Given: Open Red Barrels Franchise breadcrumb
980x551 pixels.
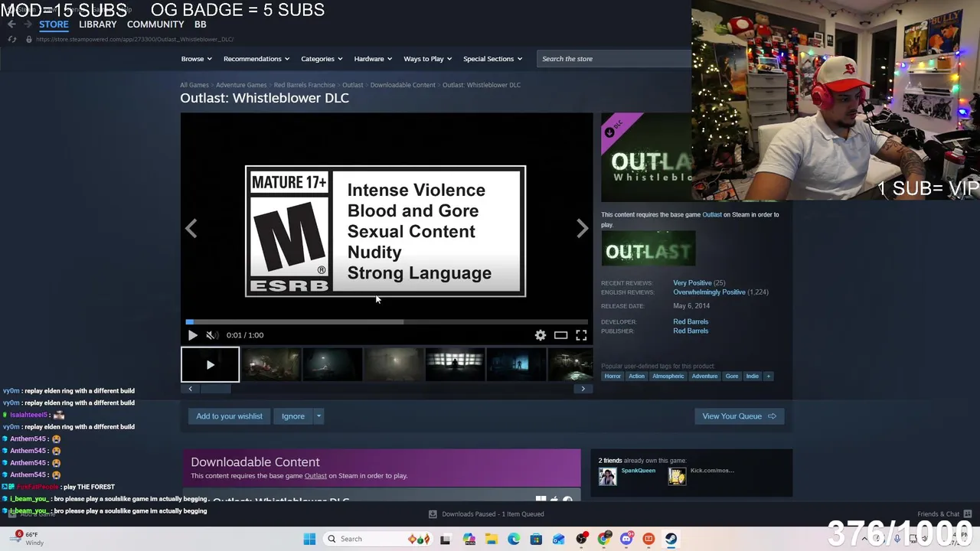Looking at the screenshot, I should (x=305, y=85).
